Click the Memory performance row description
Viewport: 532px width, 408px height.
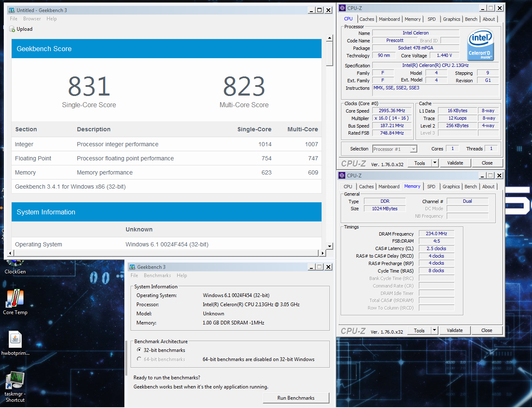[105, 172]
